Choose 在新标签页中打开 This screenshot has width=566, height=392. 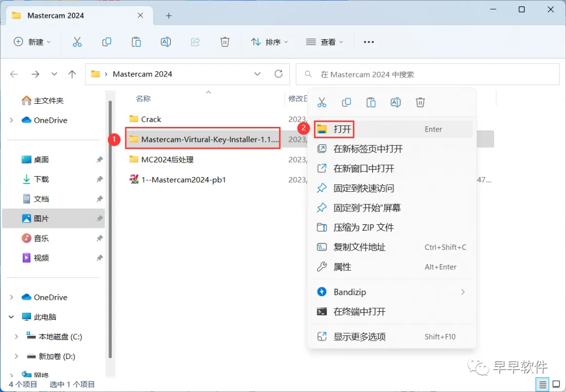(x=391, y=149)
